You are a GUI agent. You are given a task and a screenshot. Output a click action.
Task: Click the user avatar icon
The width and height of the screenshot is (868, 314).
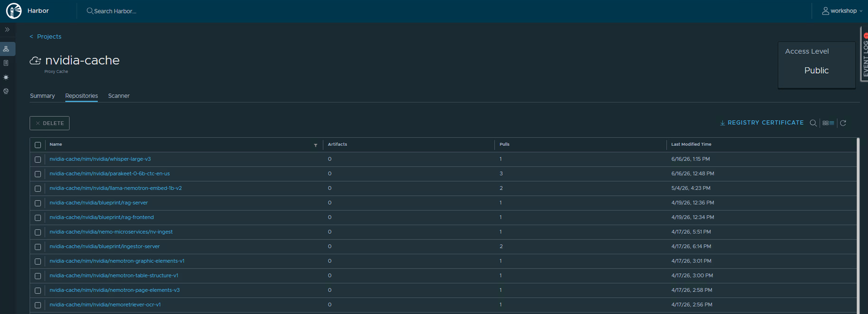[825, 11]
